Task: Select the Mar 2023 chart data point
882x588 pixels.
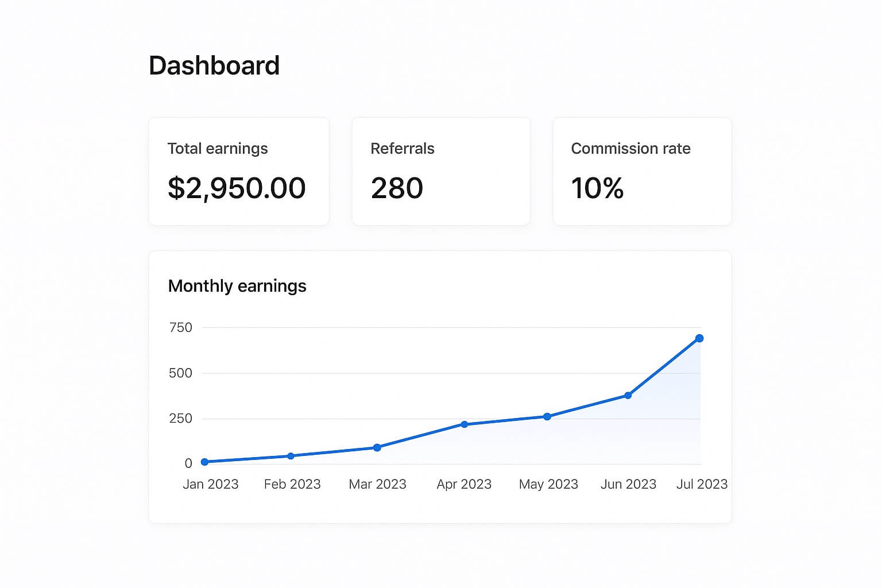Action: pyautogui.click(x=377, y=447)
